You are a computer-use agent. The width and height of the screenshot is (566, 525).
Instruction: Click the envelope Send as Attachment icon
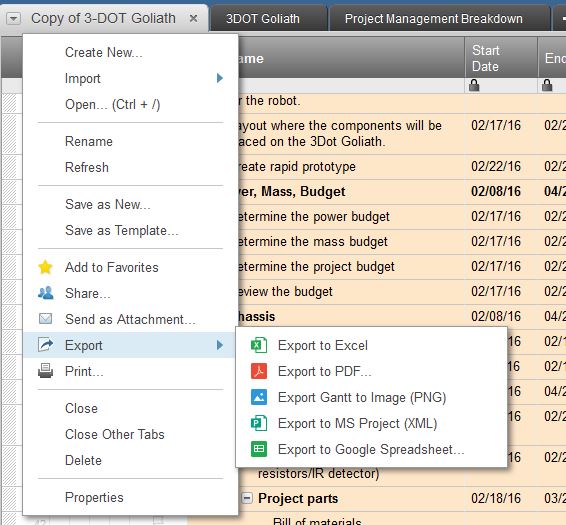tap(45, 319)
